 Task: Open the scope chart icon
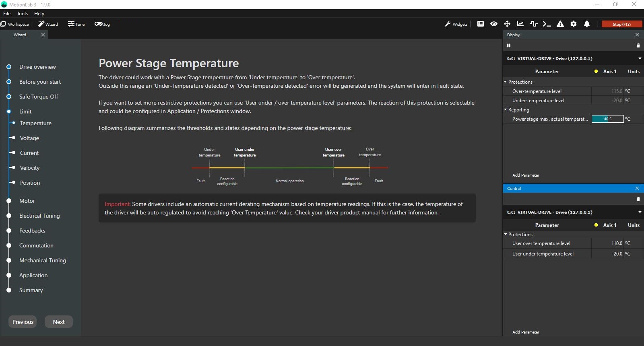click(x=520, y=24)
